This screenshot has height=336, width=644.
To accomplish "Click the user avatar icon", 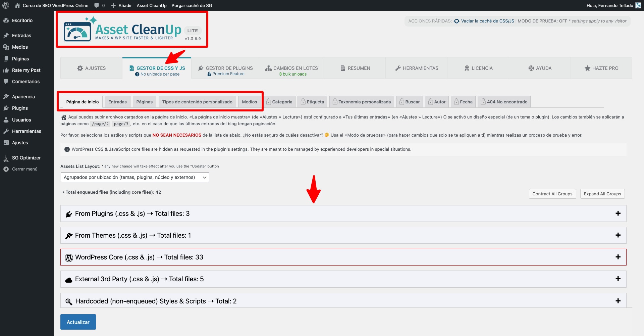I will point(638,5).
